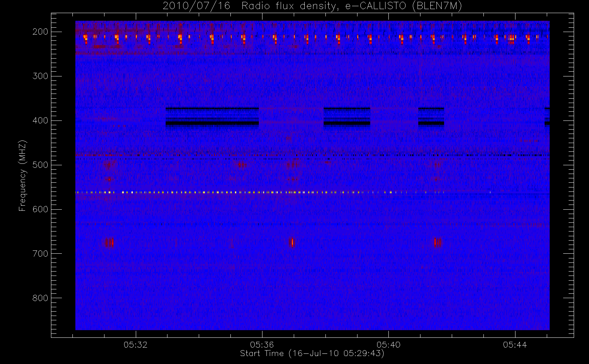Click the 05:32 time tick label
Image resolution: width=589 pixels, height=364 pixels.
pos(135,345)
